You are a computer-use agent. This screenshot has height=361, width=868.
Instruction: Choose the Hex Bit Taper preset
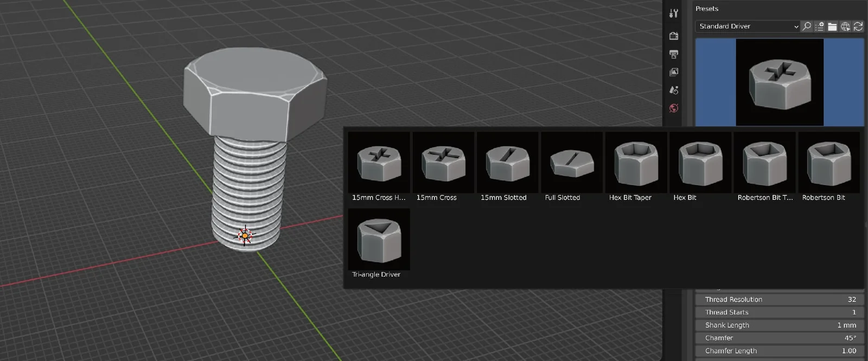[x=636, y=167]
